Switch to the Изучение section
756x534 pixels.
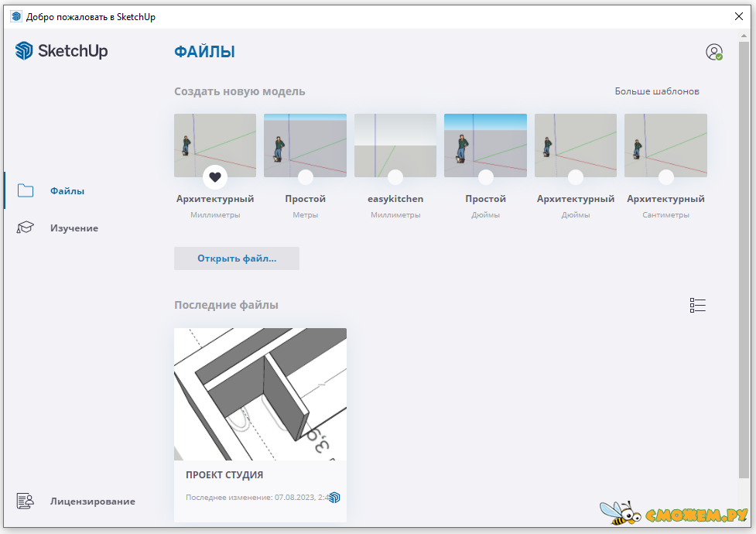(x=74, y=228)
